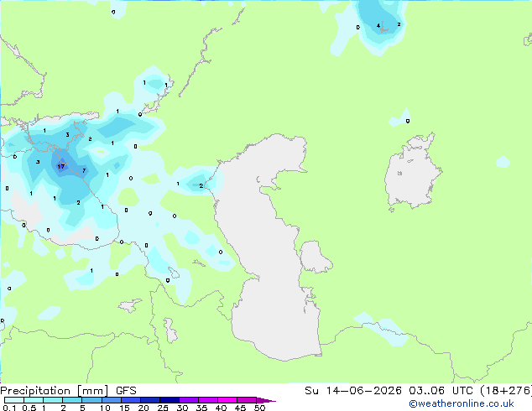Select the '7' precipitation value on map
This screenshot has height=411, width=532.
pos(84,170)
